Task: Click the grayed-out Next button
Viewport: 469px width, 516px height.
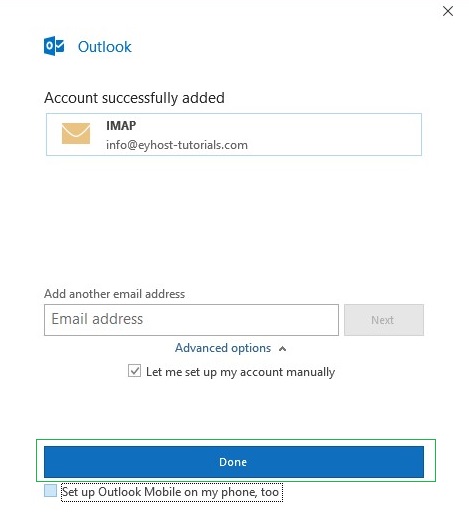Action: [x=384, y=320]
